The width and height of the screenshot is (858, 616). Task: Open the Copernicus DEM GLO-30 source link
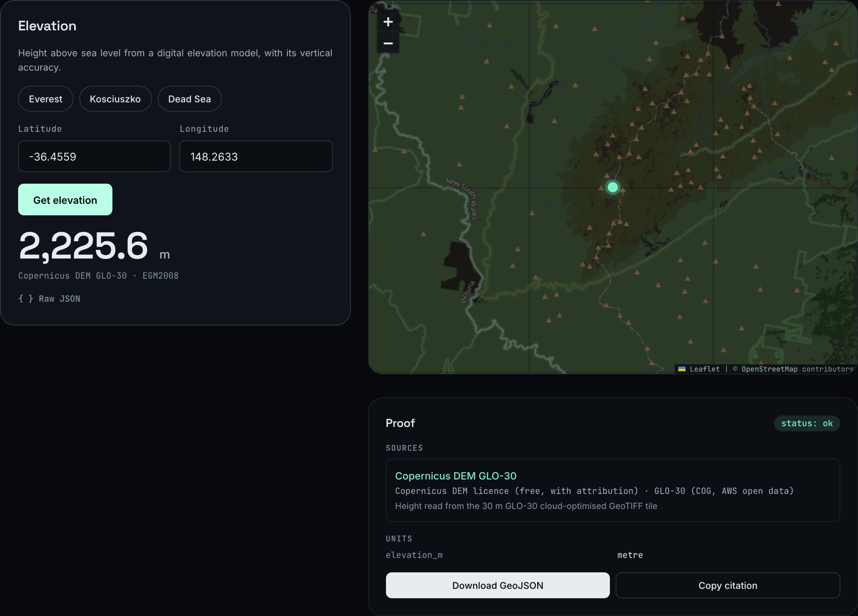point(456,476)
